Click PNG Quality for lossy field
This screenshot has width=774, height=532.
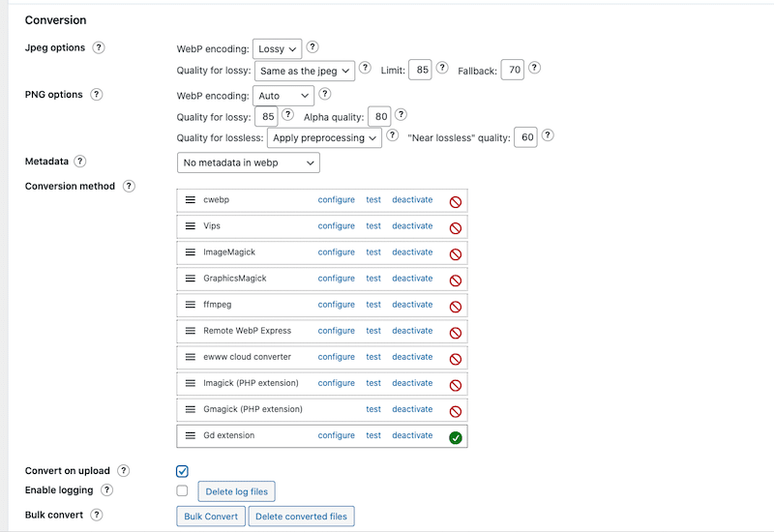click(x=266, y=117)
